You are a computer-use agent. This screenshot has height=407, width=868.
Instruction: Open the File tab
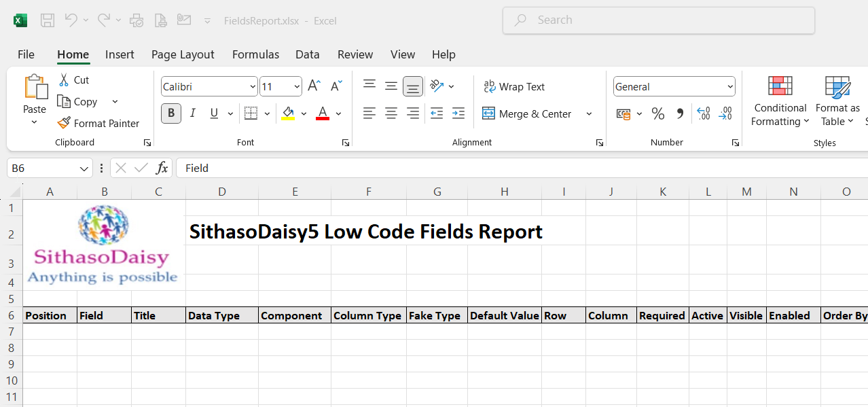pos(26,54)
